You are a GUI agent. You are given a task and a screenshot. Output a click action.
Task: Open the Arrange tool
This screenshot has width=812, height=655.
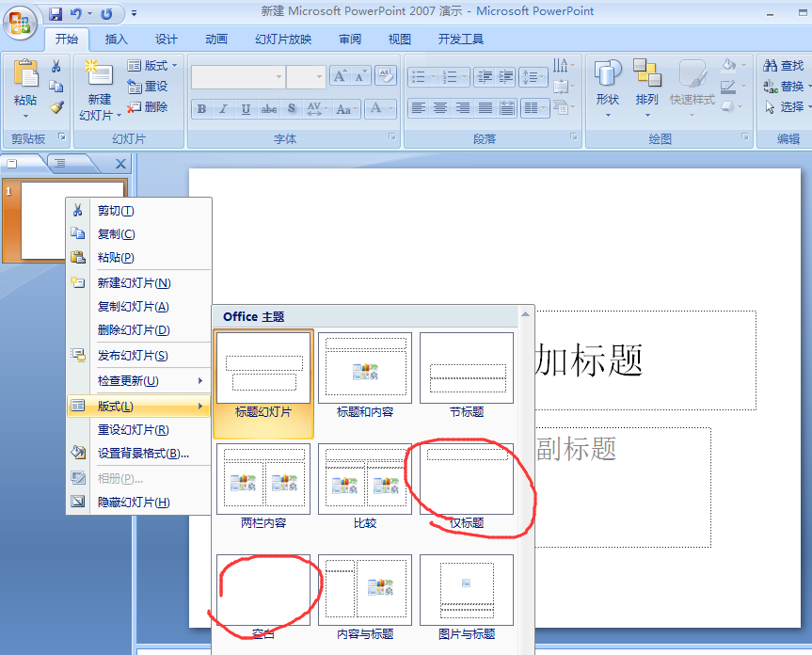point(647,84)
